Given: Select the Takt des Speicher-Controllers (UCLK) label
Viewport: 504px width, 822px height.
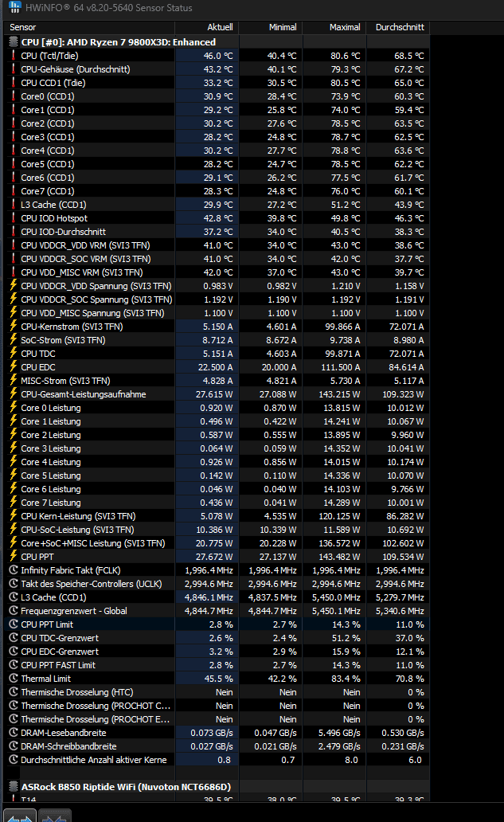Looking at the screenshot, I should 91,584.
